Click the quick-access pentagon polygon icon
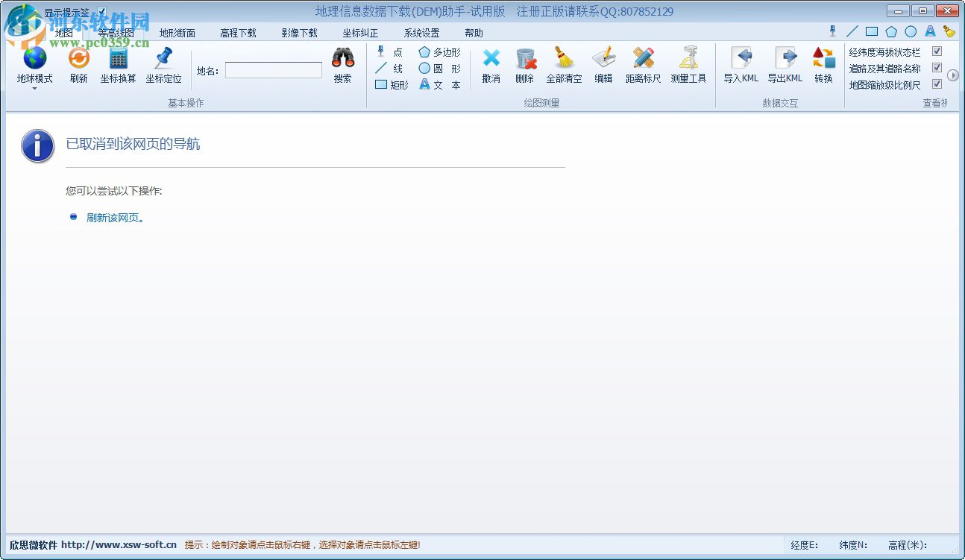This screenshot has height=560, width=965. (891, 31)
